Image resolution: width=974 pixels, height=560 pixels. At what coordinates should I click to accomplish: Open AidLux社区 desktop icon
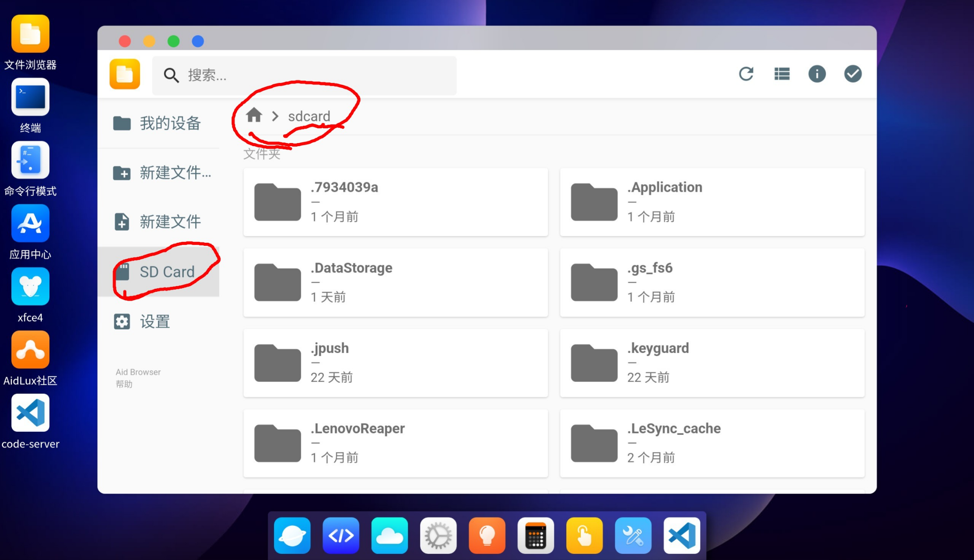pos(30,350)
